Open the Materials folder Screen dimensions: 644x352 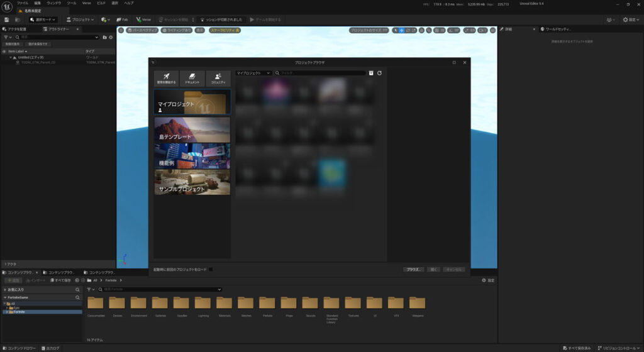click(x=225, y=307)
